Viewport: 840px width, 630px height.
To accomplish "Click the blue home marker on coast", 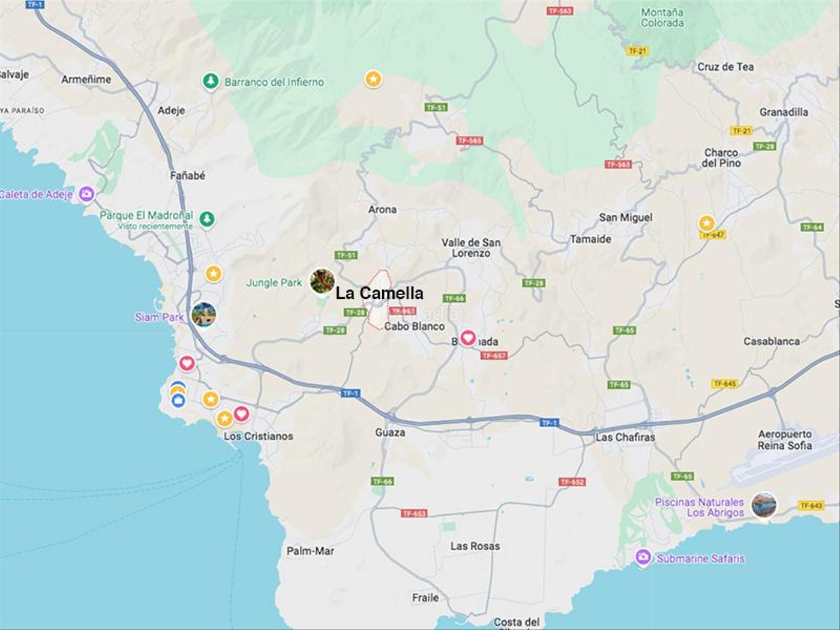I will pyautogui.click(x=178, y=401).
